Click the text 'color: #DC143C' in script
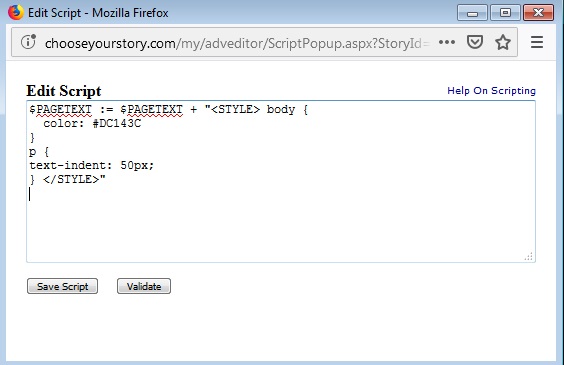The height and width of the screenshot is (365, 564). (92, 123)
